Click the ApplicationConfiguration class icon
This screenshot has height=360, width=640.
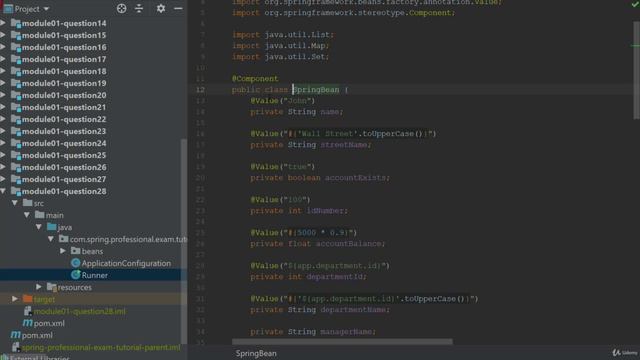point(76,263)
